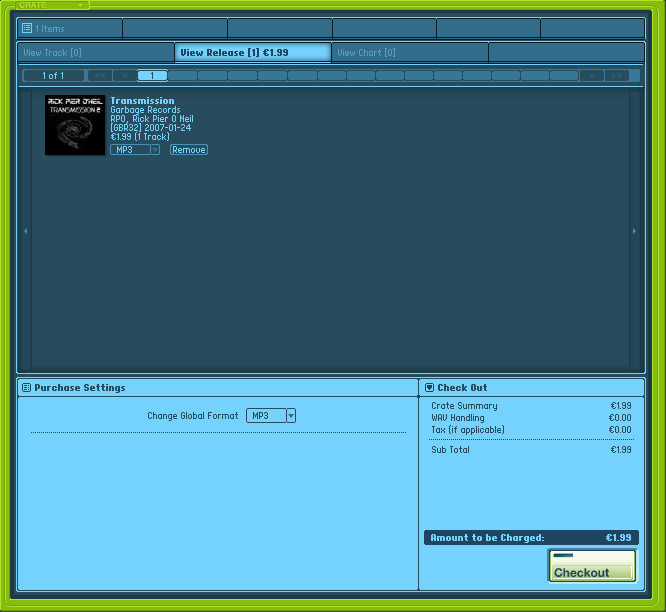The height and width of the screenshot is (612, 666).
Task: Click the Purchase Settings panel icon
Action: coord(26,388)
